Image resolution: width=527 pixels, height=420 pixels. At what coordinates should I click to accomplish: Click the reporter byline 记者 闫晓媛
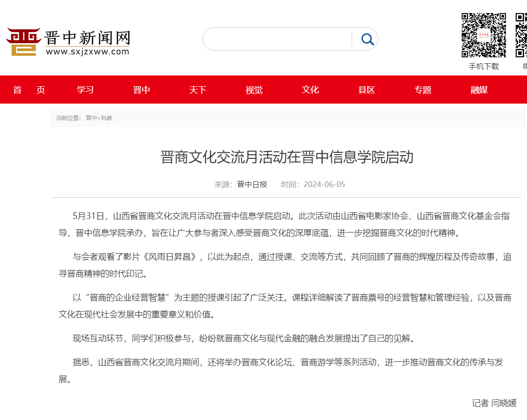[x=494, y=403]
